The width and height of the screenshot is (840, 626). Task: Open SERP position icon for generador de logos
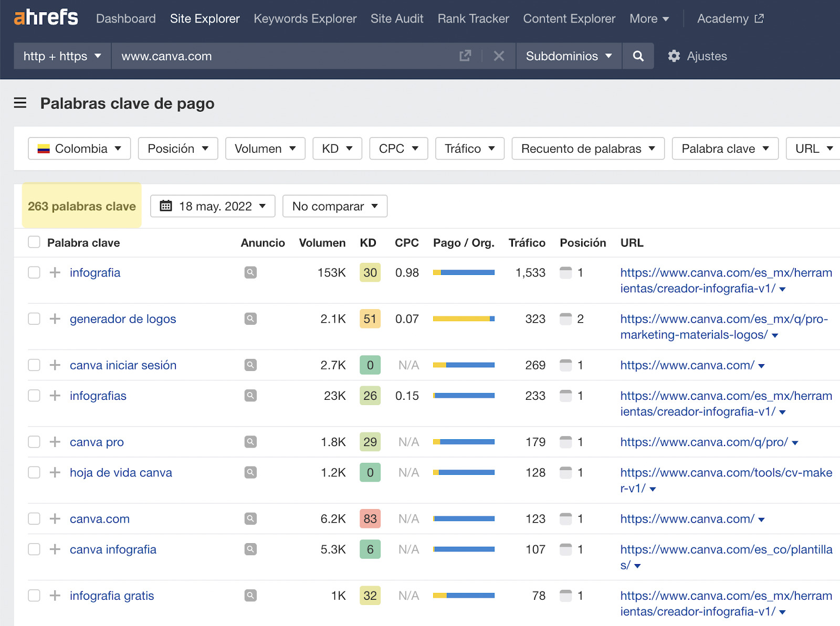click(x=565, y=319)
